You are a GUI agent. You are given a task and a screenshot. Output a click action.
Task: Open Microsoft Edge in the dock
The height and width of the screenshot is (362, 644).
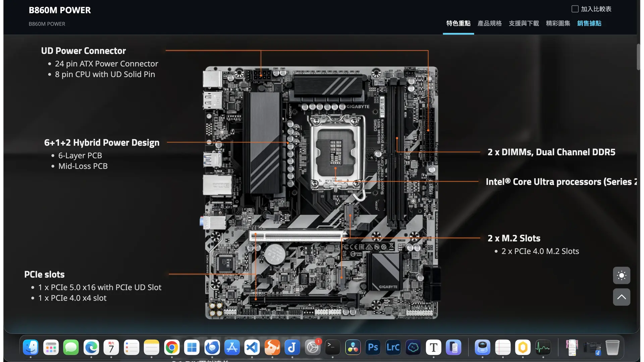point(91,348)
